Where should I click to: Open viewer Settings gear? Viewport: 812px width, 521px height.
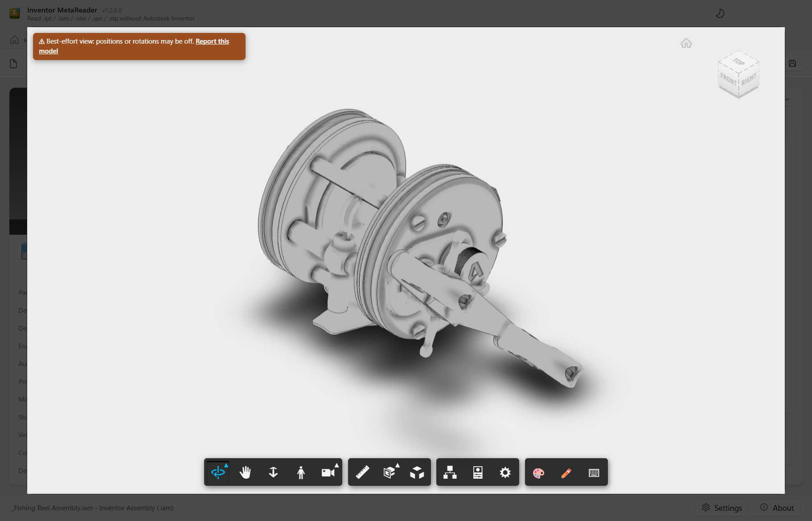pyautogui.click(x=505, y=472)
